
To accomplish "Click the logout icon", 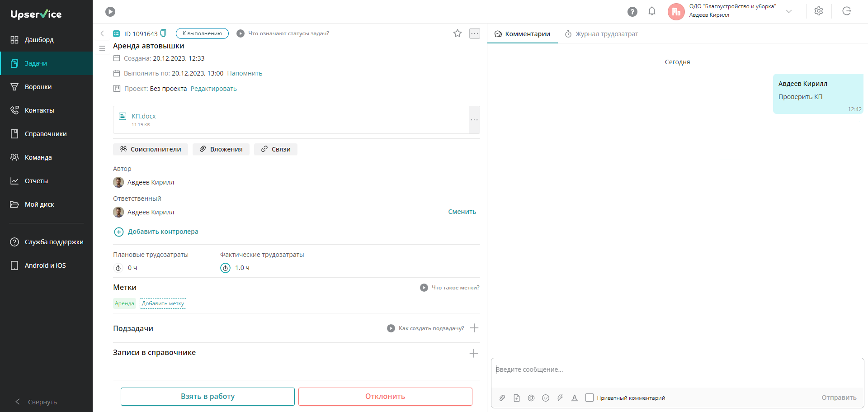I will [x=847, y=11].
